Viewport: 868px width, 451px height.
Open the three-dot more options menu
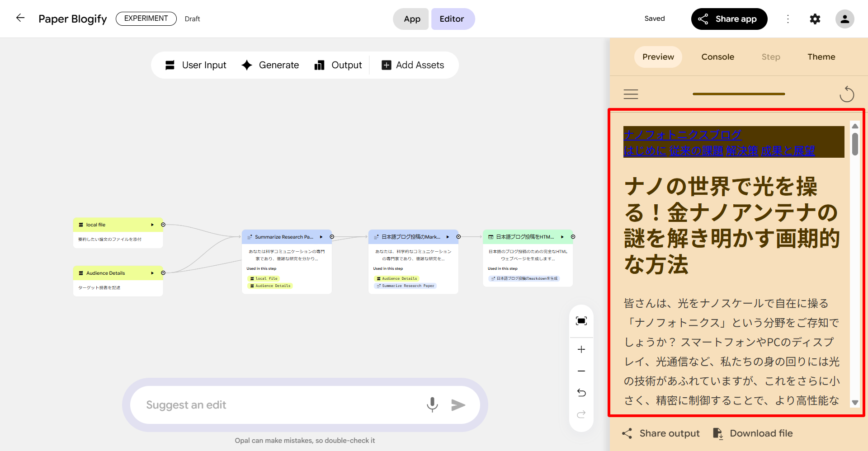pos(788,19)
